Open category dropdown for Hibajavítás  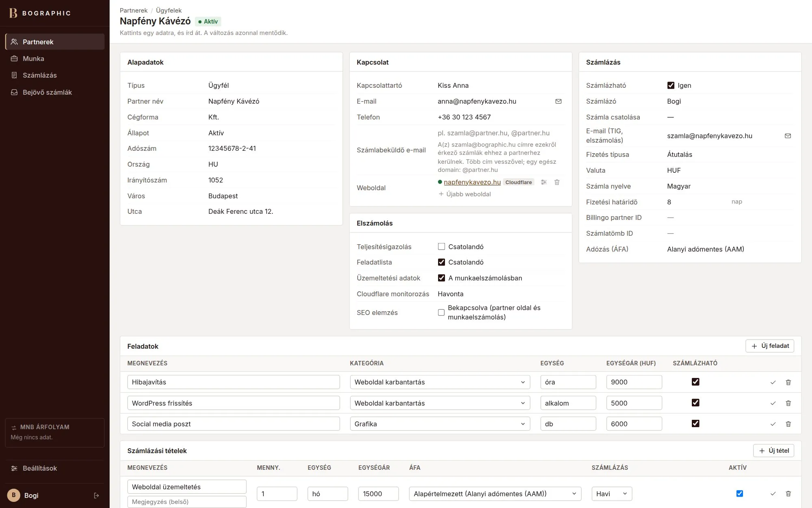(x=440, y=382)
